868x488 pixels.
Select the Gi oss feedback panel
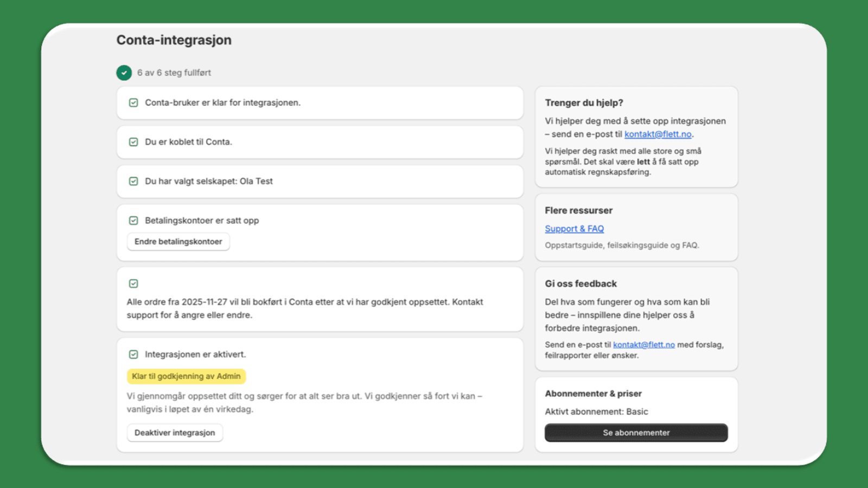click(x=636, y=318)
